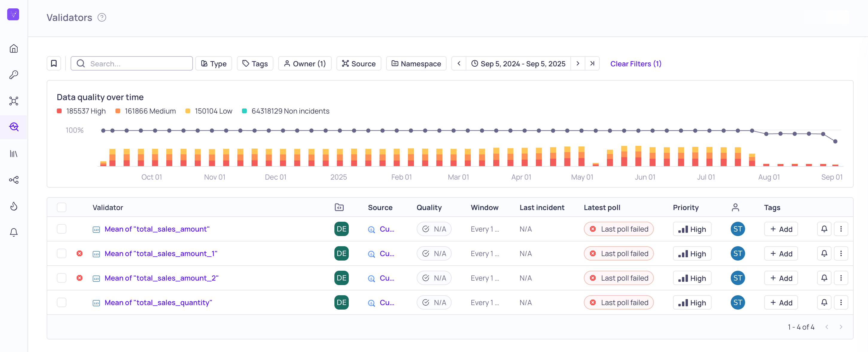Open the sources network sidebar icon
Screen dimensions: 868x352
(13, 101)
